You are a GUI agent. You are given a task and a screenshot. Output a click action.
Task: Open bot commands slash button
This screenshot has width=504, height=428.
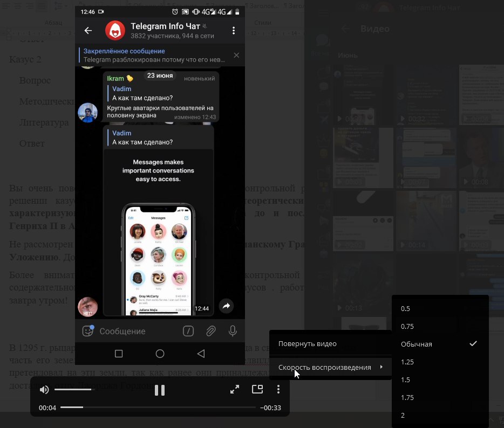pyautogui.click(x=188, y=331)
